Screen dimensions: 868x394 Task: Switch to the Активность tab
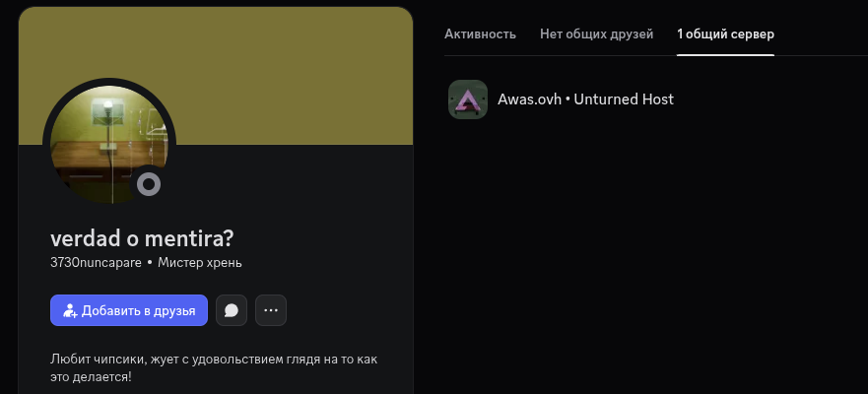click(x=481, y=34)
